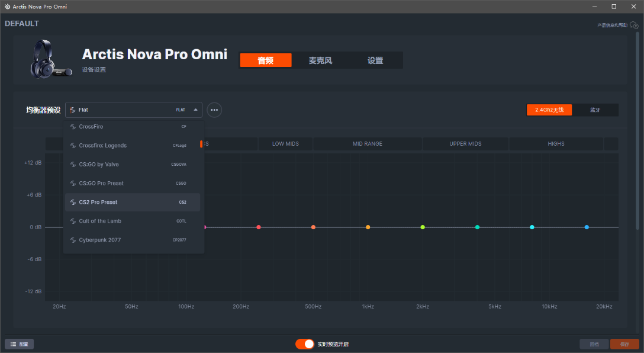Open the 麦克风 microphone tab
The width and height of the screenshot is (644, 353).
tap(320, 60)
